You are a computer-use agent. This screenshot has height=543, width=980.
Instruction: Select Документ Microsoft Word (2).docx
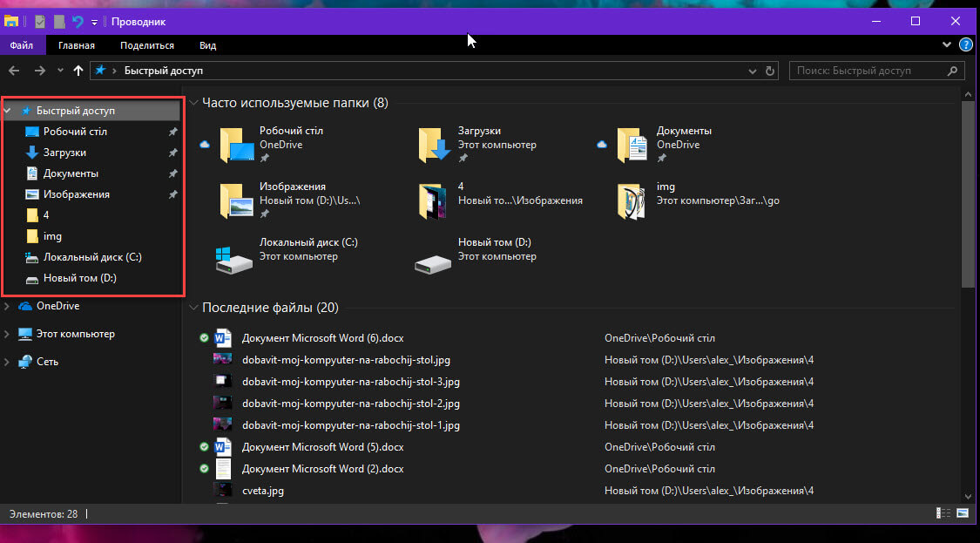[322, 469]
